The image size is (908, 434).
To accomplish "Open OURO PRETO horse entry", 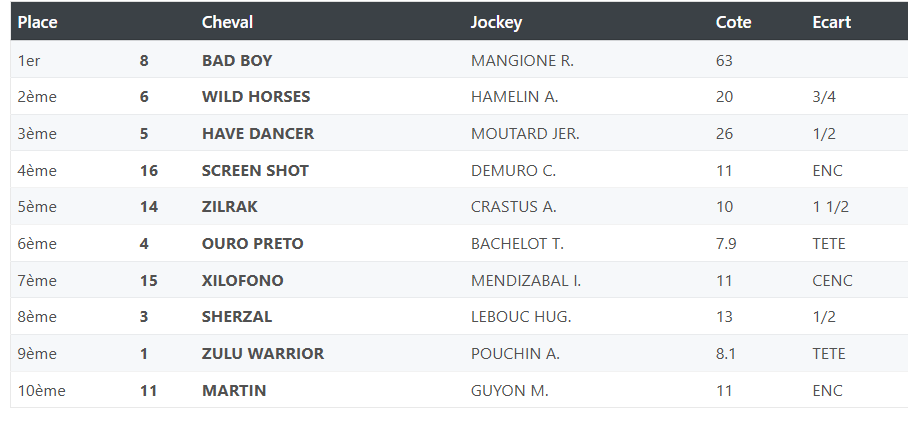I will pyautogui.click(x=252, y=244).
